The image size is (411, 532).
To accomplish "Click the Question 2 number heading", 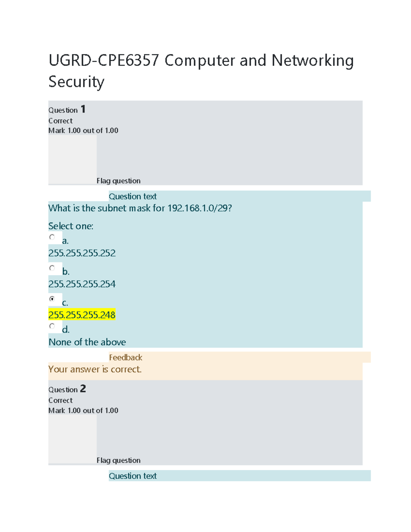I will coord(67,389).
